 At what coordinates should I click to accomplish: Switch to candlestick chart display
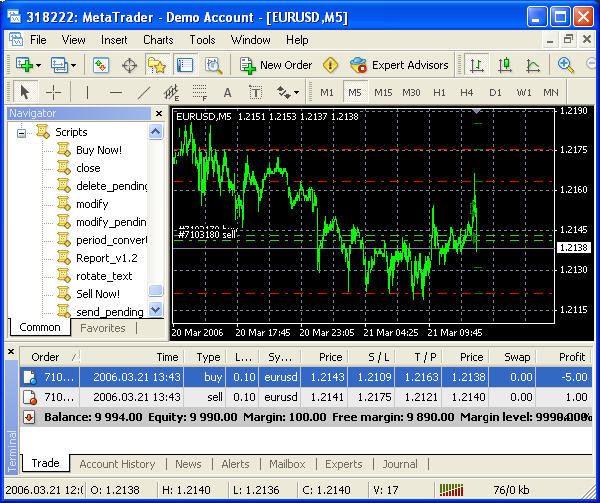click(505, 65)
